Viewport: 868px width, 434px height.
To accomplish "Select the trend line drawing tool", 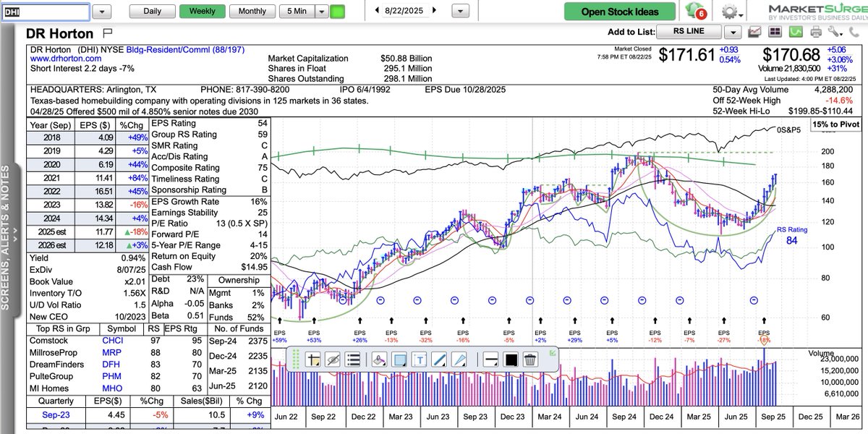I will click(438, 359).
